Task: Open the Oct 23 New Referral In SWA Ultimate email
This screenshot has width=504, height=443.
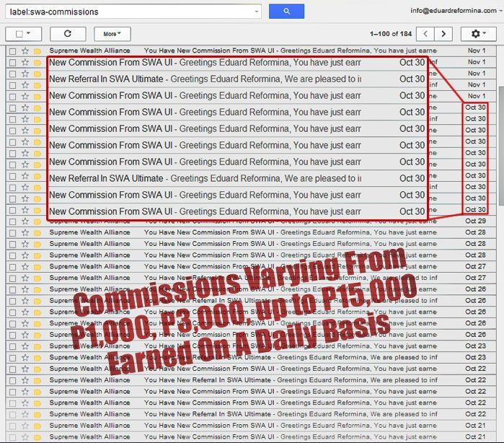Action: click(251, 357)
